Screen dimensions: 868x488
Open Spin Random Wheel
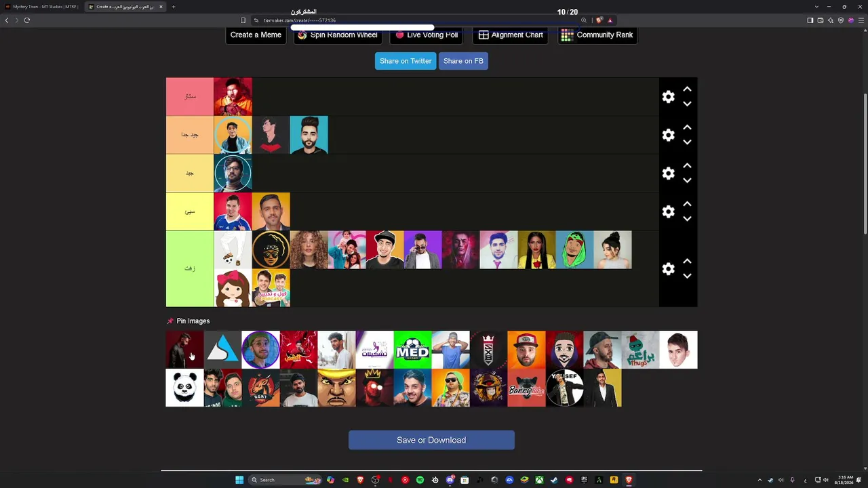pos(337,35)
